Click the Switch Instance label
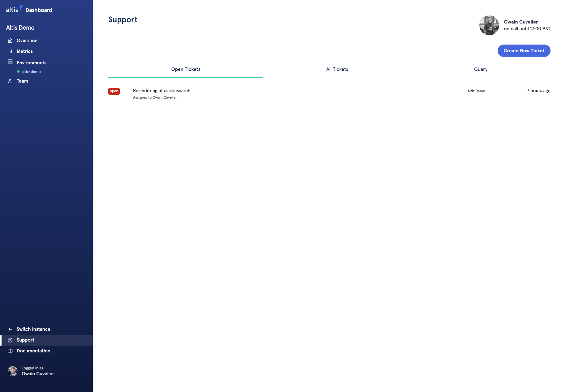566x392 pixels. click(33, 329)
